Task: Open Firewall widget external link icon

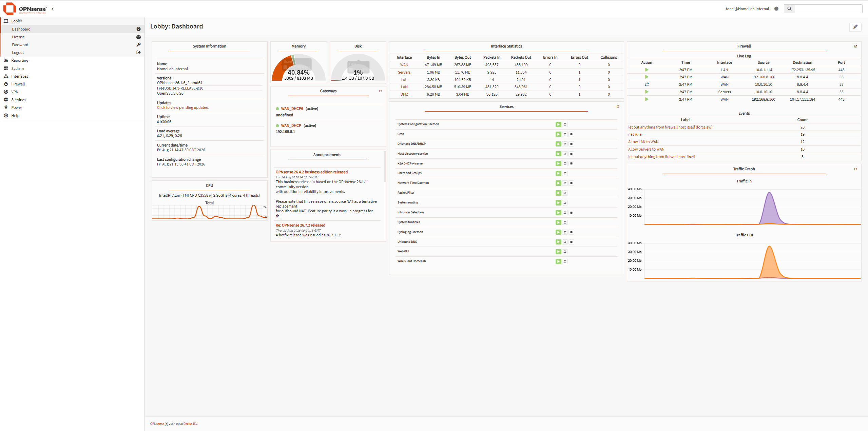Action: click(x=855, y=46)
